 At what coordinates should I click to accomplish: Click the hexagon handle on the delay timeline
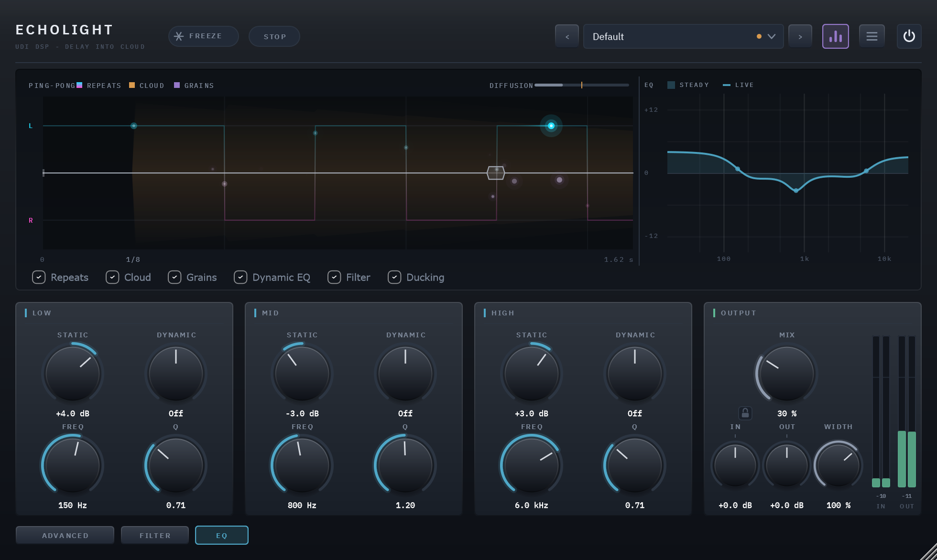pyautogui.click(x=496, y=172)
